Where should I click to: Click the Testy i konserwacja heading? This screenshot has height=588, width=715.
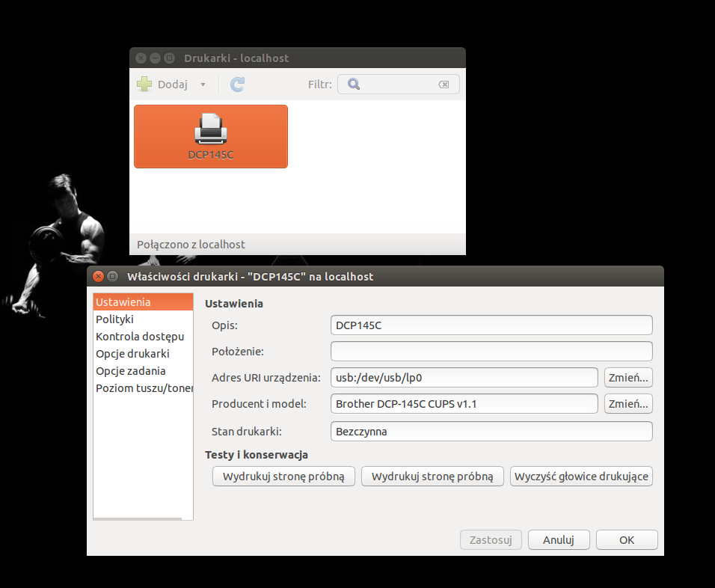tap(257, 455)
